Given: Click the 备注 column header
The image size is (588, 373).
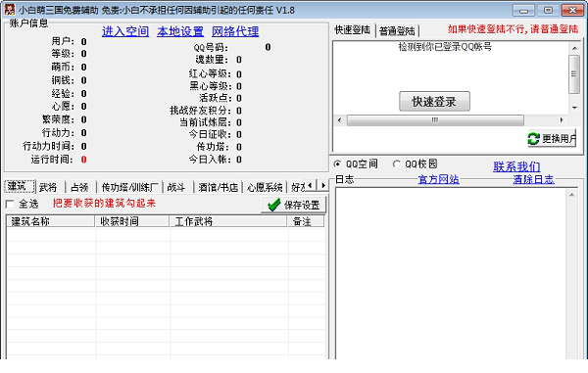Looking at the screenshot, I should [306, 221].
